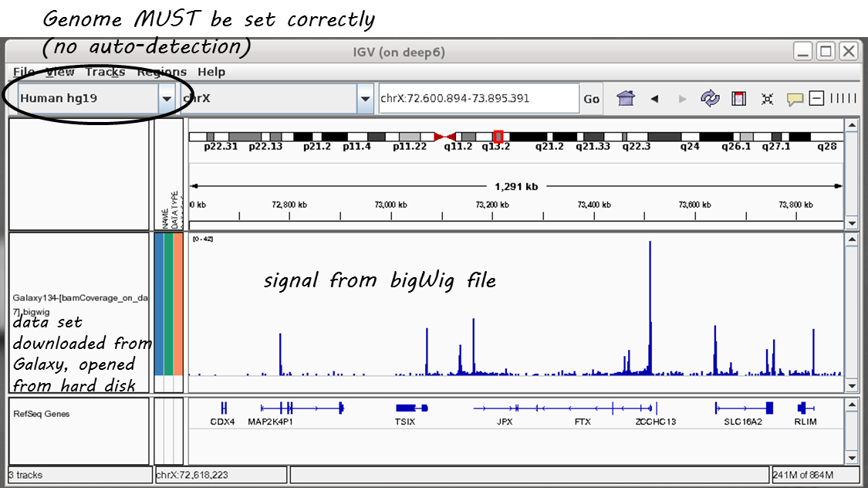This screenshot has width=868, height=488.
Task: Toggle the yellow popup behavior speech bubble
Action: click(795, 99)
